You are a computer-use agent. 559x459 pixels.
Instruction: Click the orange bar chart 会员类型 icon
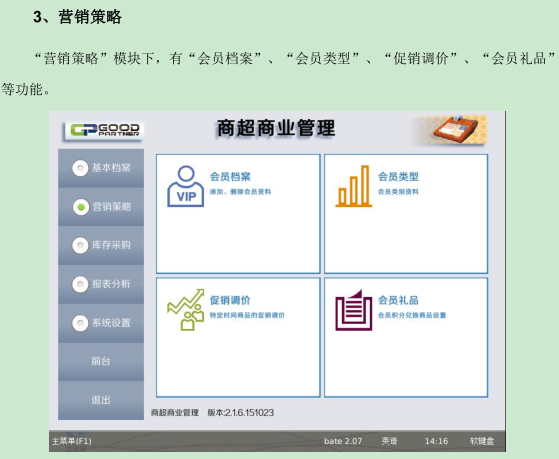pyautogui.click(x=354, y=186)
